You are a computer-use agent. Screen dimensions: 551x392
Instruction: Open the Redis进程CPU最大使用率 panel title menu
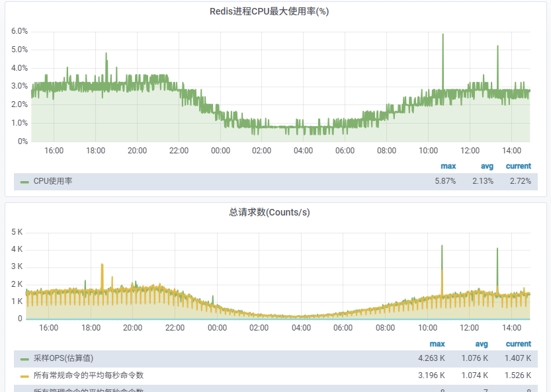pos(269,11)
